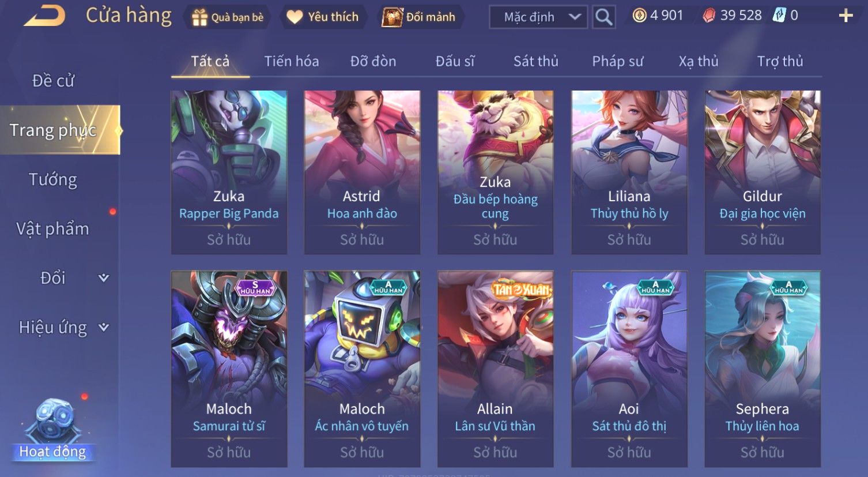
Task: Select Maloch Samurai tử sĩ skin card
Action: click(x=229, y=369)
